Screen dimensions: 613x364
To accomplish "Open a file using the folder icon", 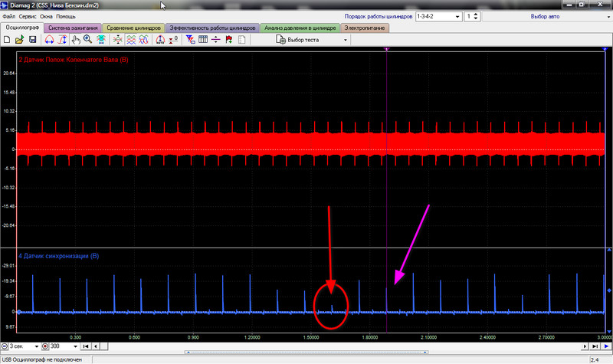I will point(20,40).
